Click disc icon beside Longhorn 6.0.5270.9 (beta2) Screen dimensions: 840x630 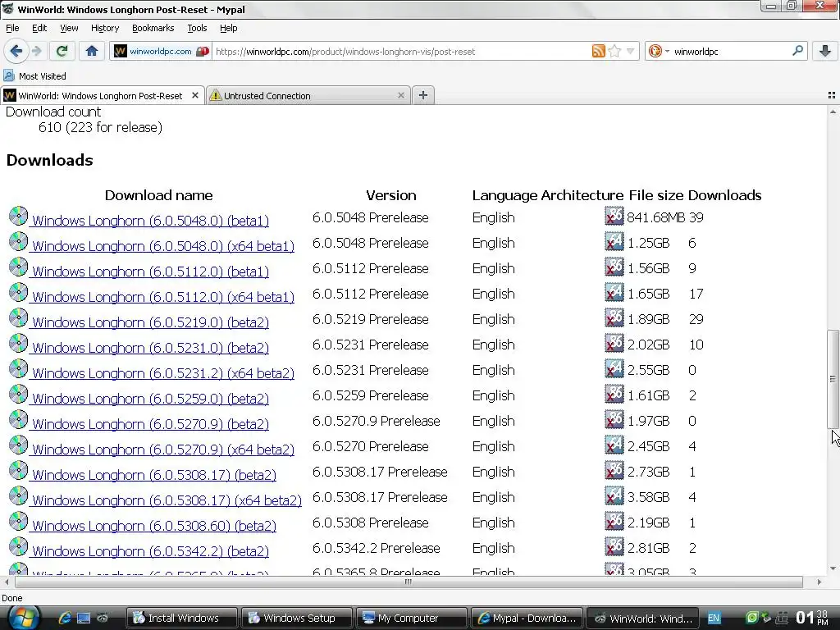pos(18,419)
